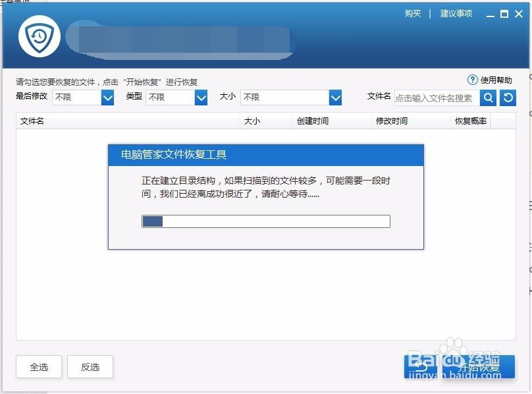Close the recovery tool window
Viewport: 532px width, 394px height.
(519, 14)
